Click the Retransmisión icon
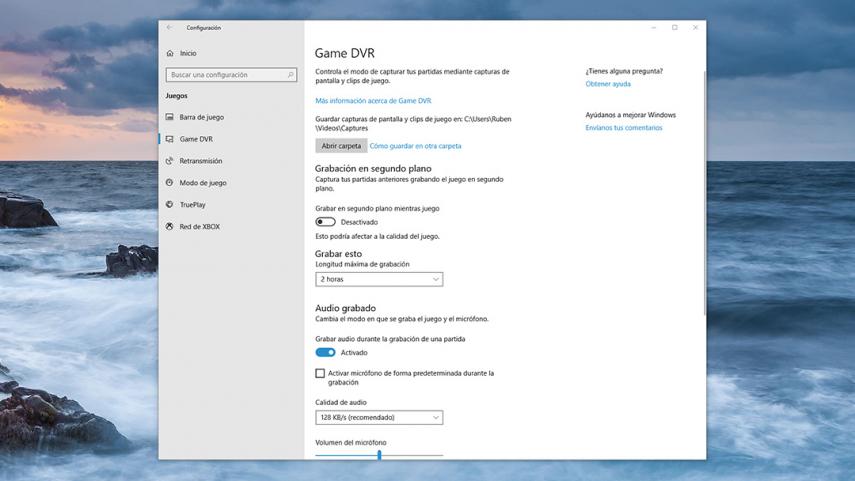Screen dimensions: 855x481 pos(170,161)
